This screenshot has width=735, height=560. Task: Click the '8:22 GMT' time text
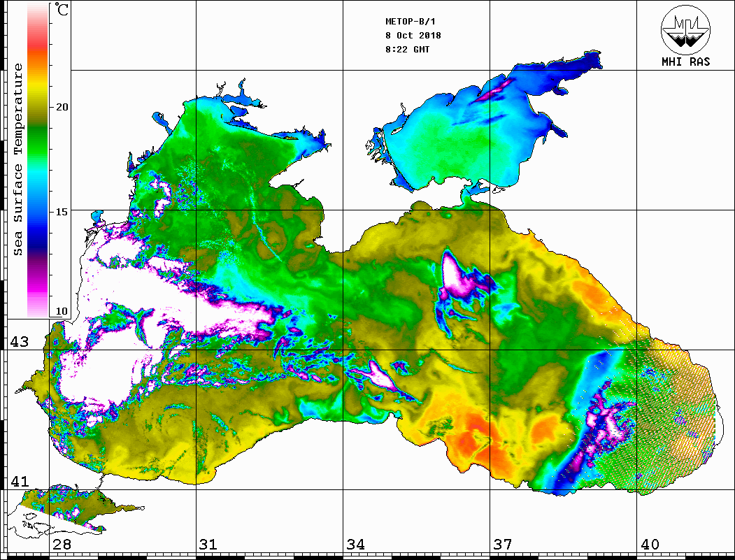(x=407, y=49)
